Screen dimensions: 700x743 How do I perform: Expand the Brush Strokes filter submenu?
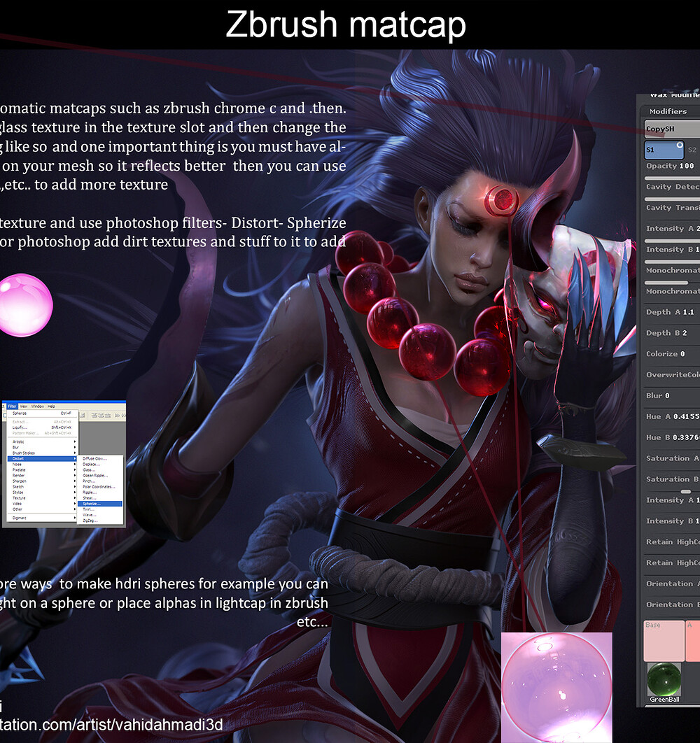point(42,453)
